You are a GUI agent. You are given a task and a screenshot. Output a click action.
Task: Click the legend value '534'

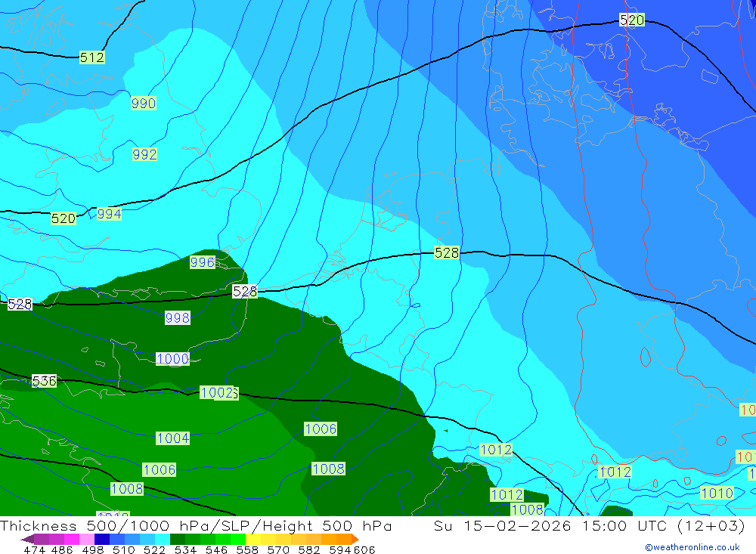[186, 549]
